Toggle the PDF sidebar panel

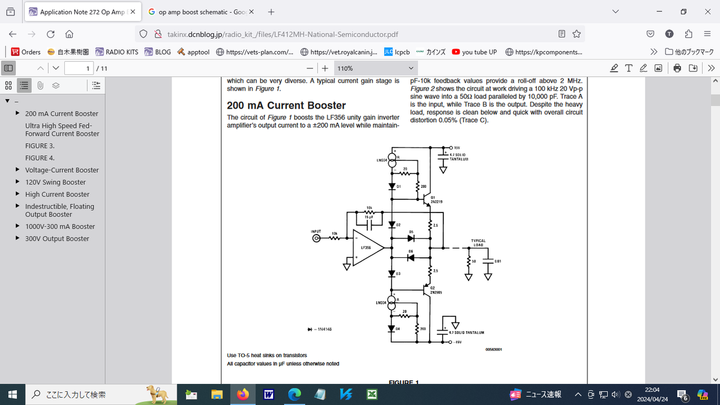pyautogui.click(x=9, y=68)
